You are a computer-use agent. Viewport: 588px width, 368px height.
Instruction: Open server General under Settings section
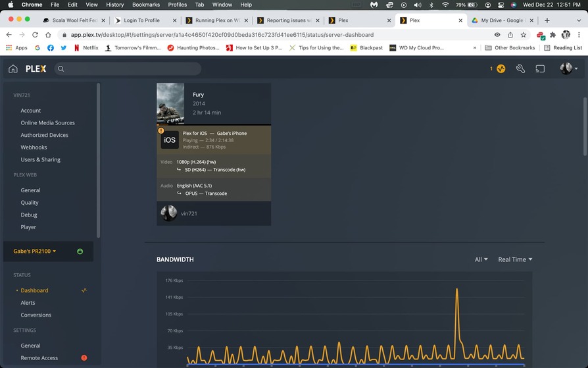(30, 346)
